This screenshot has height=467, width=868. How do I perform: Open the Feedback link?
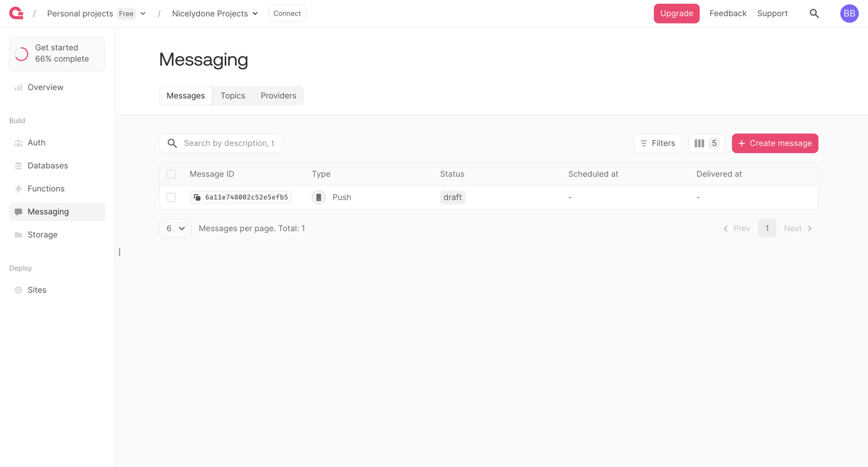(727, 13)
